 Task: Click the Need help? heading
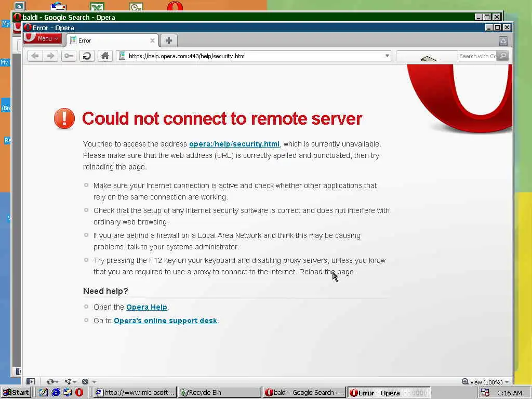(x=105, y=291)
